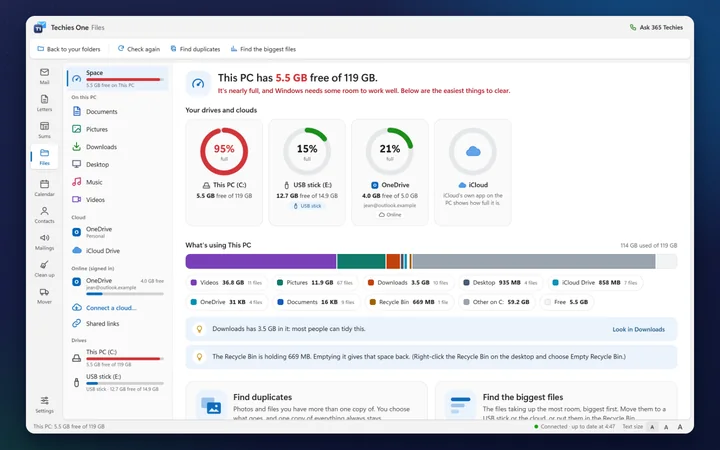Choose Find the biggest files in toolbar
This screenshot has width=720, height=450.
pos(263,49)
